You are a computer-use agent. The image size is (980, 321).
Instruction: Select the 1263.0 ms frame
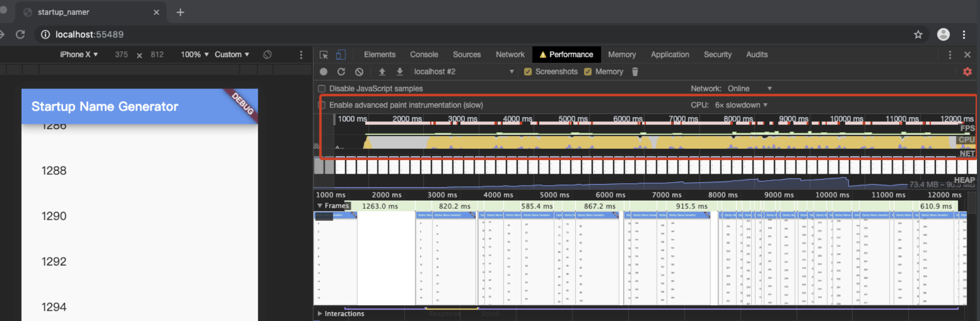click(380, 206)
